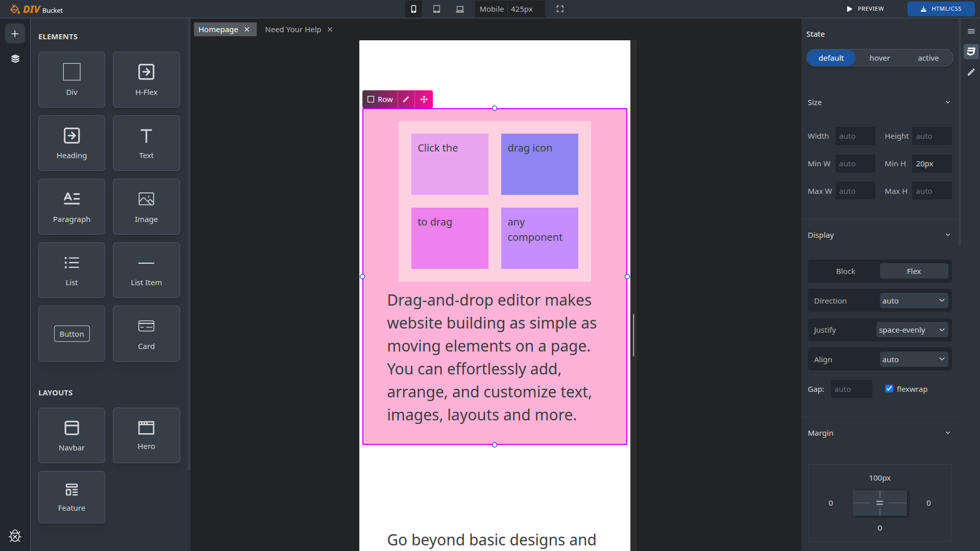Set display to Flex

pos(914,271)
